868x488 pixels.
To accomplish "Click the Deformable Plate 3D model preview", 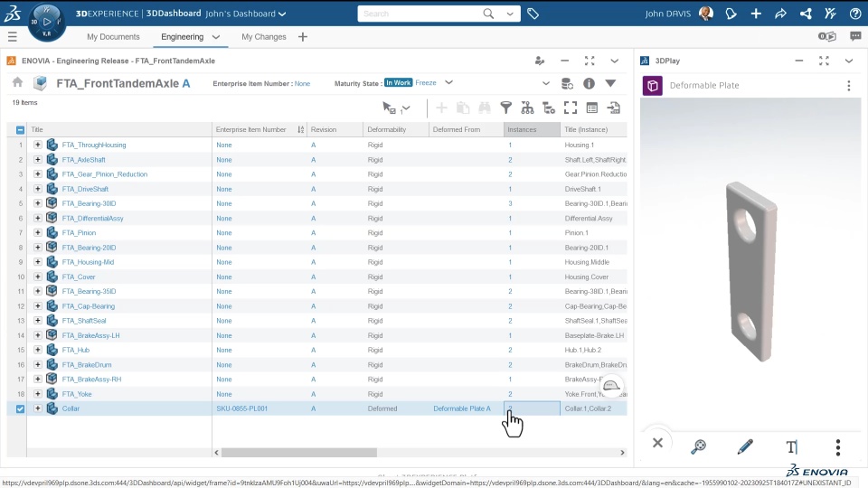I will pyautogui.click(x=751, y=271).
